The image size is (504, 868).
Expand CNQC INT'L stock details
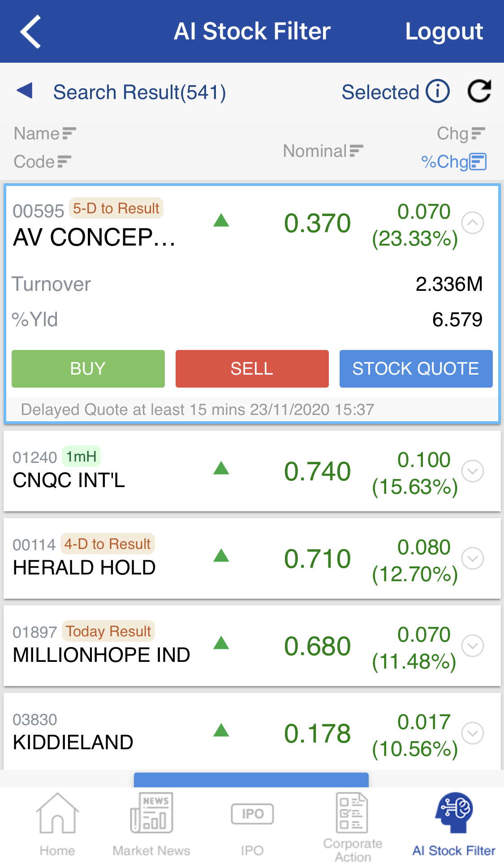(x=473, y=471)
